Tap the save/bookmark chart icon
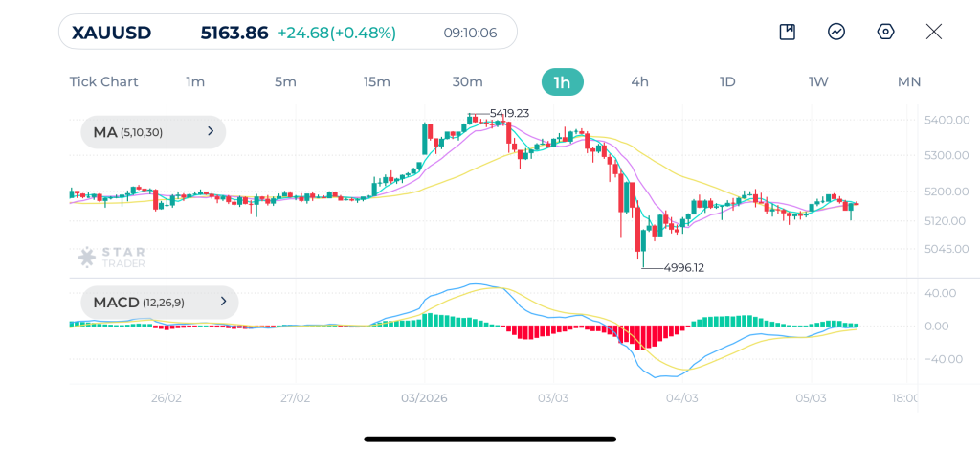The image size is (980, 451). pos(788,32)
